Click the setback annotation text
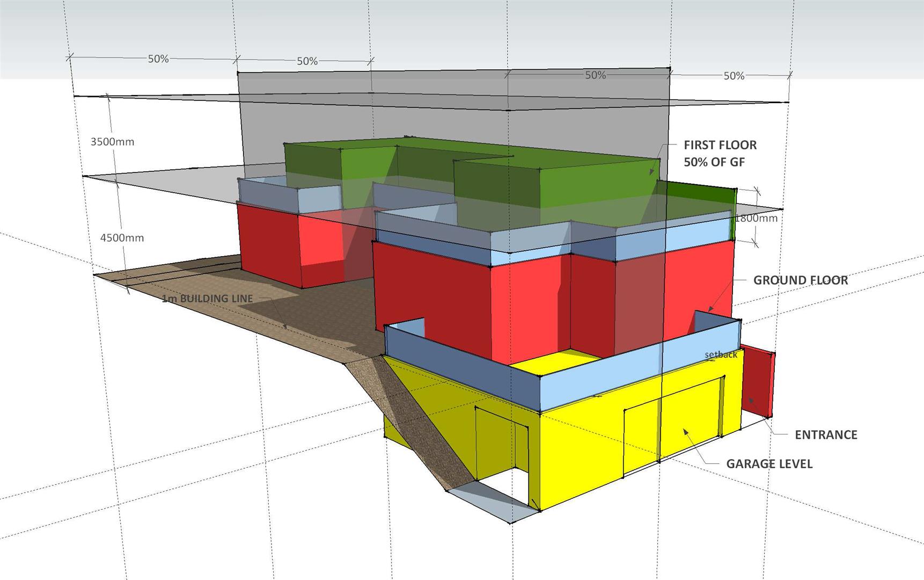The height and width of the screenshot is (580, 924). (x=721, y=354)
